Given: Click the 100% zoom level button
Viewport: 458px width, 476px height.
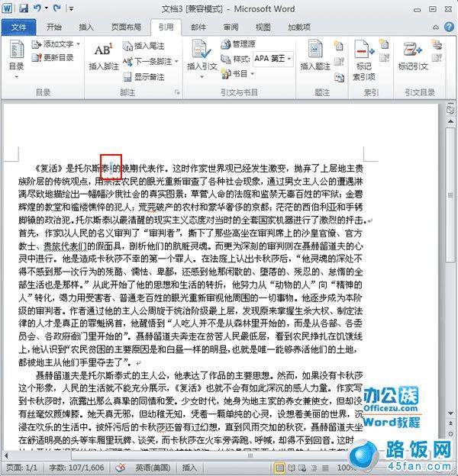Looking at the screenshot, I should pyautogui.click(x=345, y=468).
